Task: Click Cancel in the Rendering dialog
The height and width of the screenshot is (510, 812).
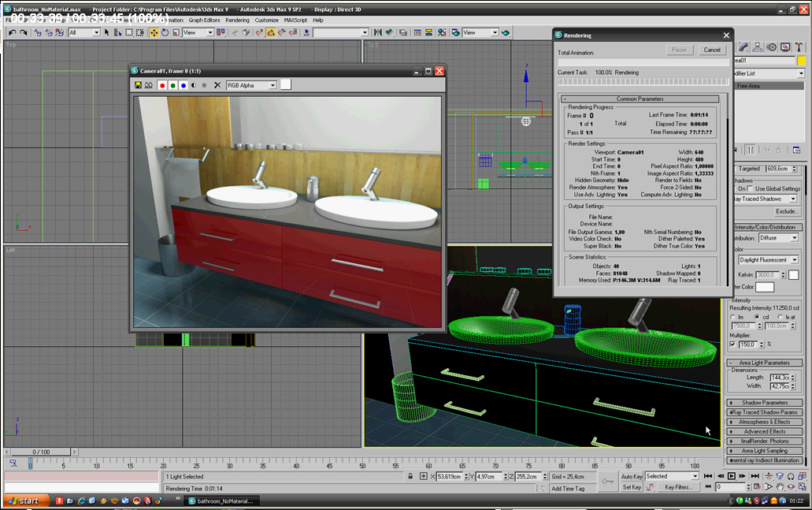Action: (x=711, y=50)
